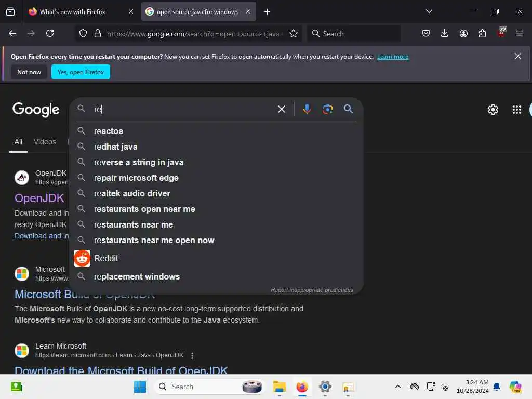532x399 pixels.
Task: Choose restaurants open near me suggestion
Action: (x=216, y=209)
